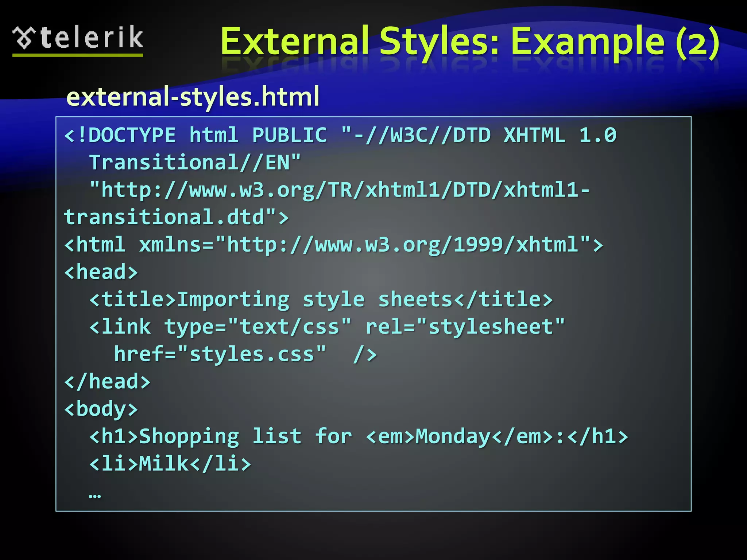
Task: Click the closing /head tag
Action: [x=107, y=382]
